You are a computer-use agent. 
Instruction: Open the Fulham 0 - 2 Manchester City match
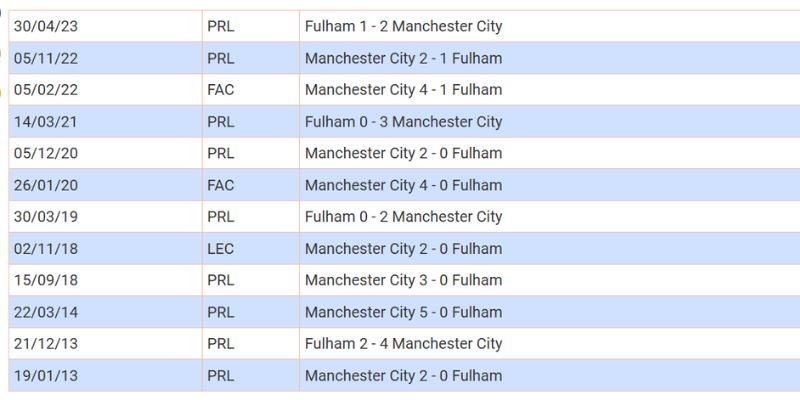(x=403, y=217)
